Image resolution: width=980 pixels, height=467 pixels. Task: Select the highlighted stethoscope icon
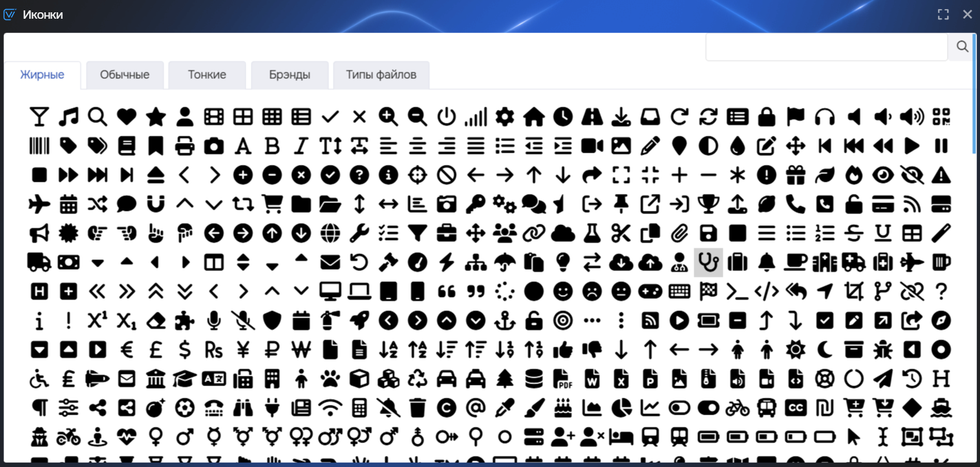708,263
